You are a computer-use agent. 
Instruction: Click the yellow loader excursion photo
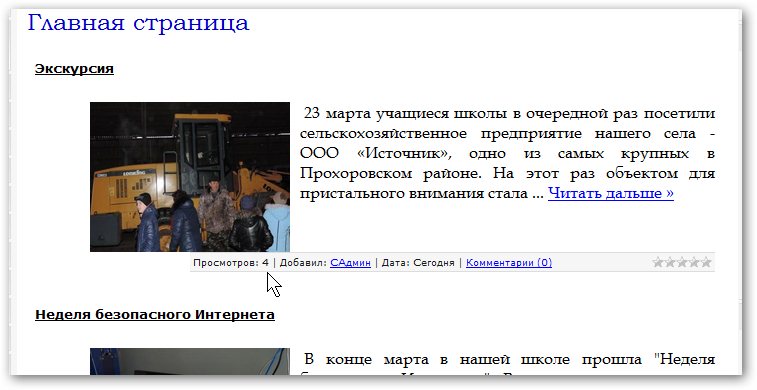pyautogui.click(x=190, y=177)
